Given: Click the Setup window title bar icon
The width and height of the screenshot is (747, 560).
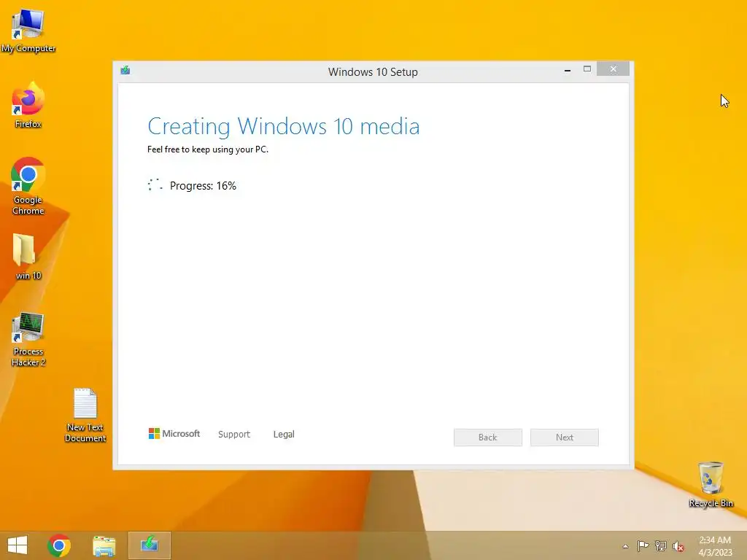Looking at the screenshot, I should [x=125, y=71].
